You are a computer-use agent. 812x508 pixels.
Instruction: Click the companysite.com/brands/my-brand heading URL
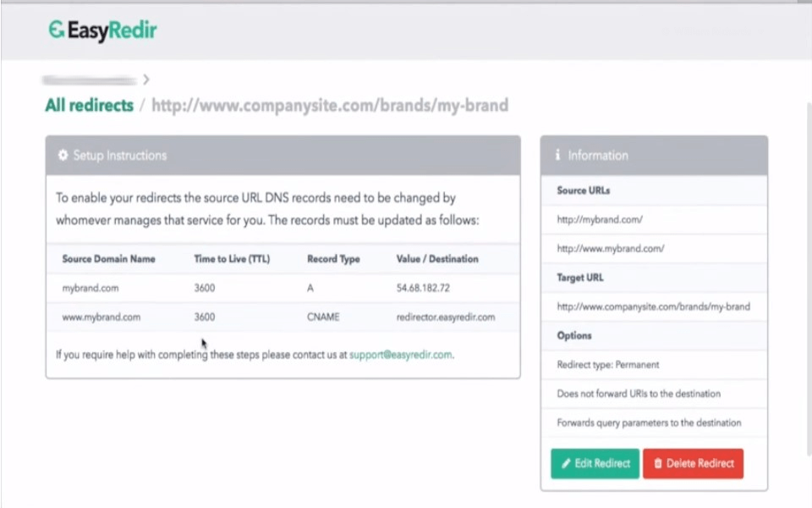330,105
